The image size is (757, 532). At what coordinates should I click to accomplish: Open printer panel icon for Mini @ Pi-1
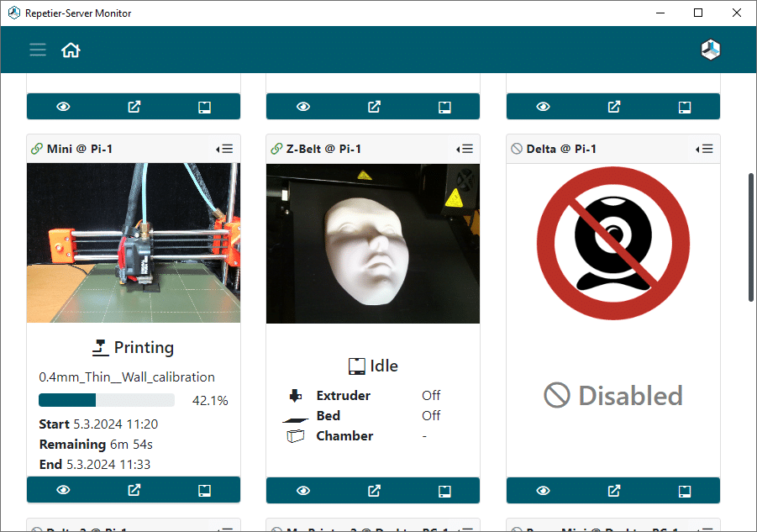click(204, 491)
